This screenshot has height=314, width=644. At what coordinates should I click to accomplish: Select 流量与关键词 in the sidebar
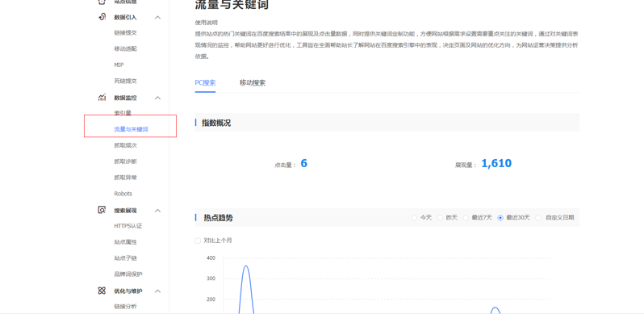coord(131,129)
